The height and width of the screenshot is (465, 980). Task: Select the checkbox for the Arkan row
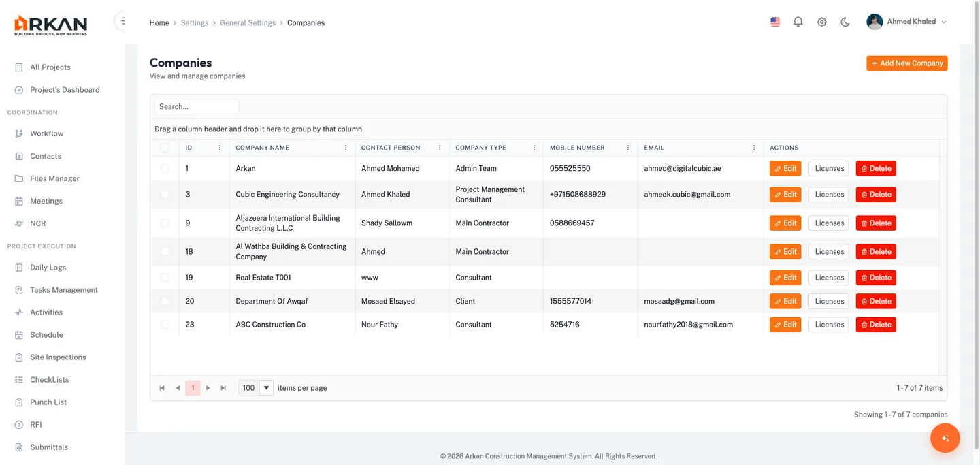coord(165,168)
